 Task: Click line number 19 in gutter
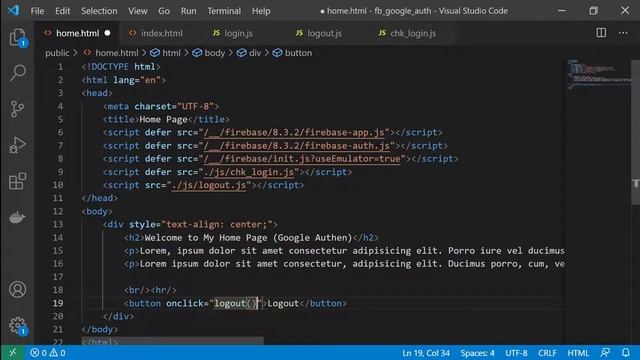(x=58, y=303)
